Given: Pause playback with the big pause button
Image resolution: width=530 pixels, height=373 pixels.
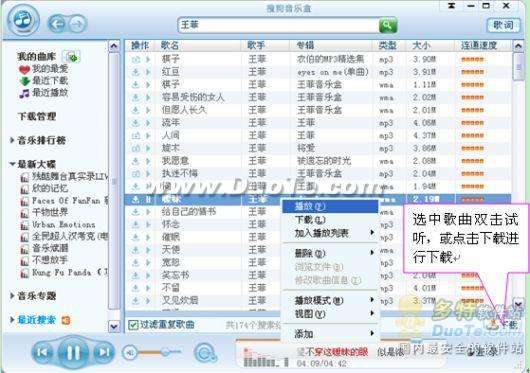Looking at the screenshot, I should click(x=73, y=352).
